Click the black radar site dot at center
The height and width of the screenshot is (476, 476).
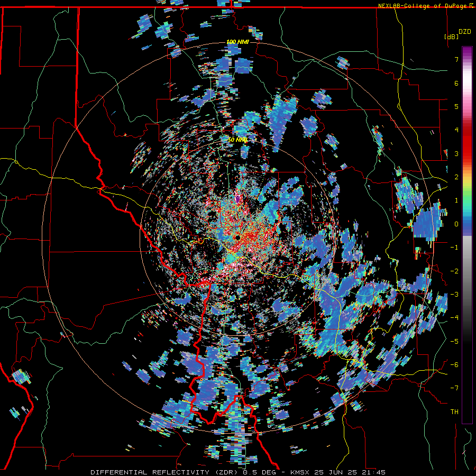[x=237, y=237]
